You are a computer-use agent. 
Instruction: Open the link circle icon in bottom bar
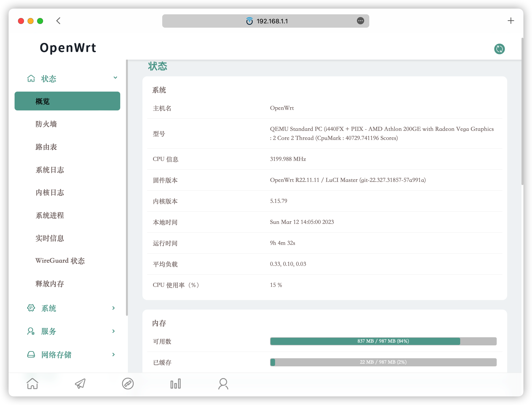pyautogui.click(x=128, y=384)
